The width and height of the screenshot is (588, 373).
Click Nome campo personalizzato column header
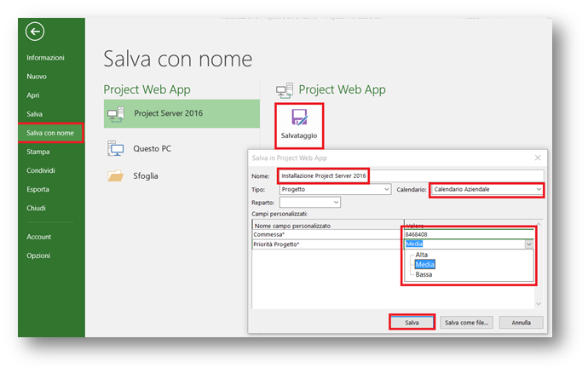tap(328, 226)
